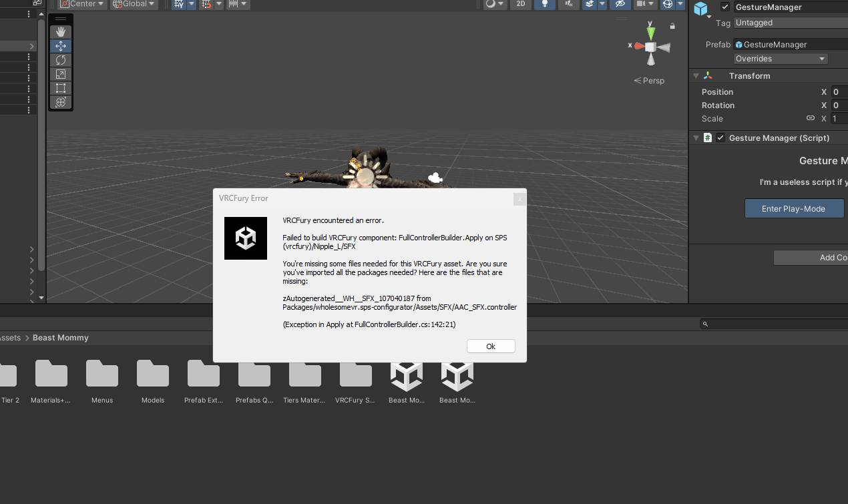Collapse the Transform component foldout
The width and height of the screenshot is (848, 504).
[696, 76]
